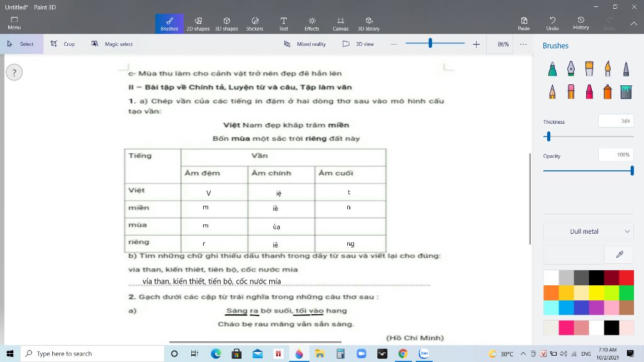Choose the purple color swatch
The width and height of the screenshot is (644, 362).
pyautogui.click(x=596, y=307)
